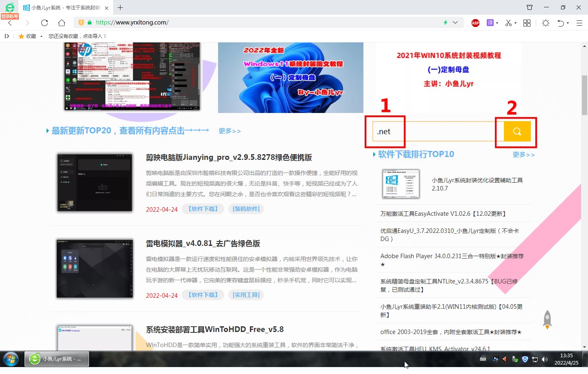Open the Windows Start orb
Viewport: 588px width, 374px height.
point(11,359)
